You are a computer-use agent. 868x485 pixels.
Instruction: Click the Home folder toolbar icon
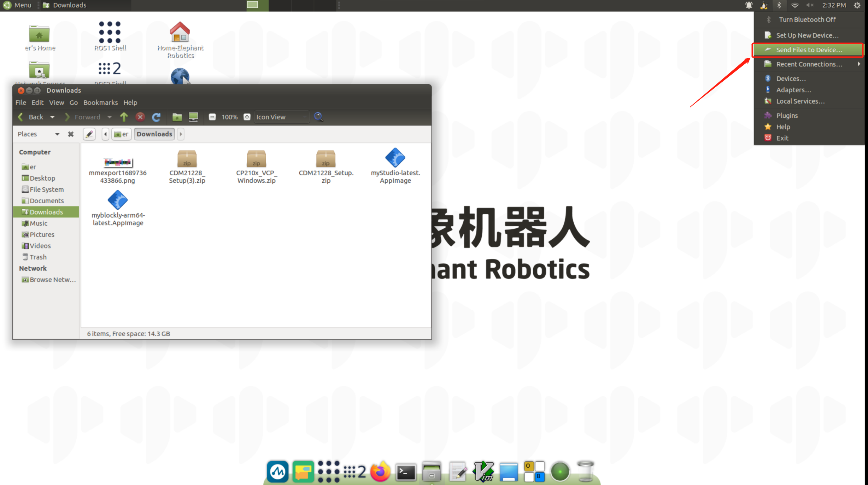pyautogui.click(x=177, y=117)
